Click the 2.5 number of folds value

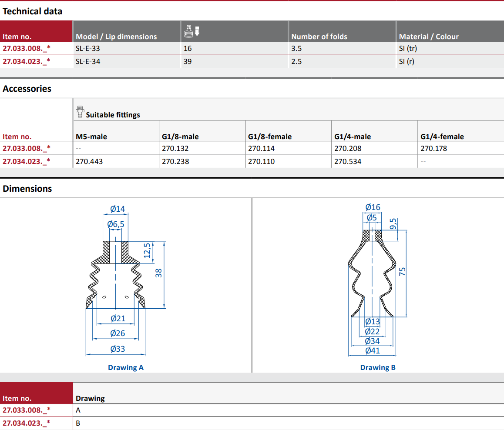(296, 61)
